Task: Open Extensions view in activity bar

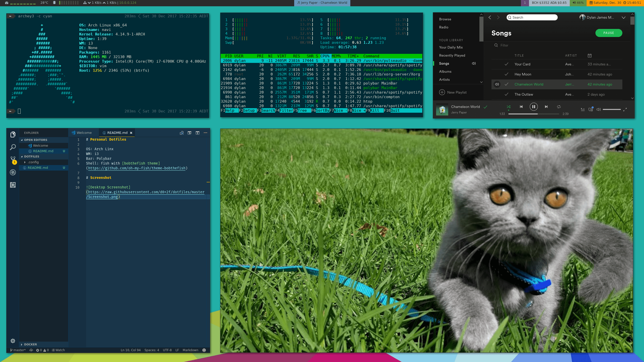Action: click(x=13, y=185)
